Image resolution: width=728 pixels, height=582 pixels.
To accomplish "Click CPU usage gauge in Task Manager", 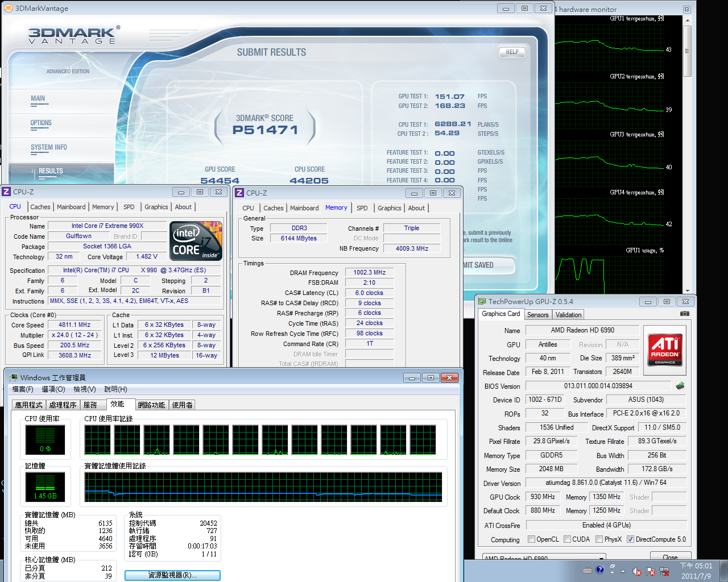I will 45,439.
